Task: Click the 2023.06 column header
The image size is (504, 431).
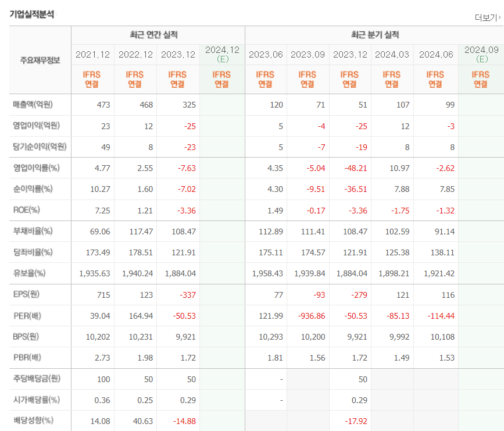Action: tap(266, 55)
